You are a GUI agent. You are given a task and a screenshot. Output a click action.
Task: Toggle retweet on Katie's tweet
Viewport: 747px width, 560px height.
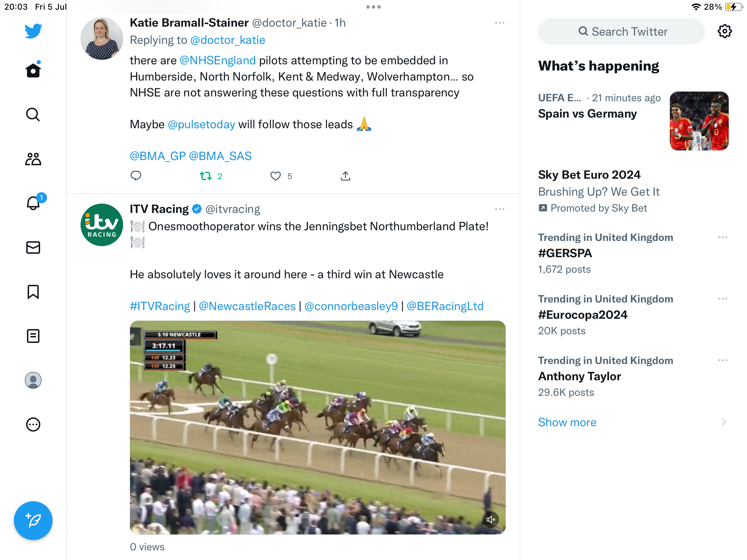click(x=206, y=176)
